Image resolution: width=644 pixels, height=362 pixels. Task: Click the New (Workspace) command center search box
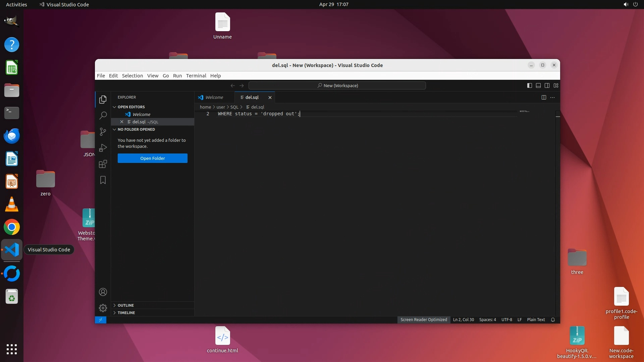pyautogui.click(x=337, y=85)
